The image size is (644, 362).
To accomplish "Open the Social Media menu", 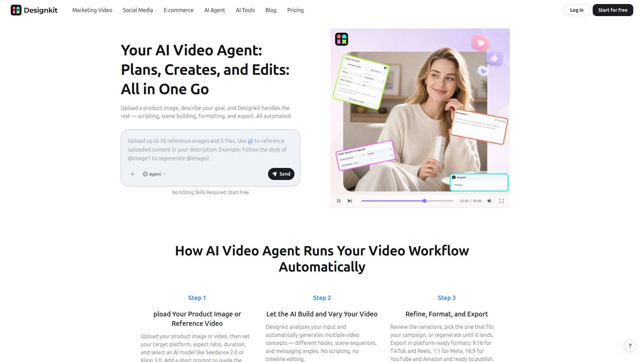I will click(x=138, y=10).
